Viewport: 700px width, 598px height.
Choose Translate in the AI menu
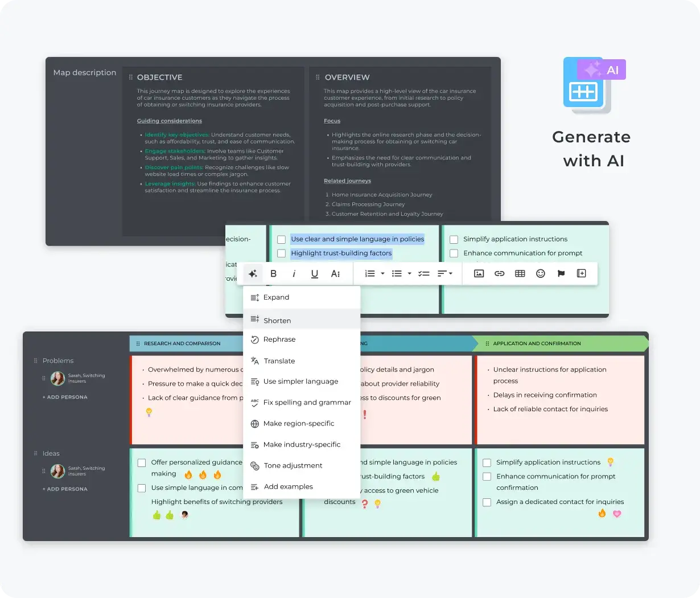coord(279,361)
